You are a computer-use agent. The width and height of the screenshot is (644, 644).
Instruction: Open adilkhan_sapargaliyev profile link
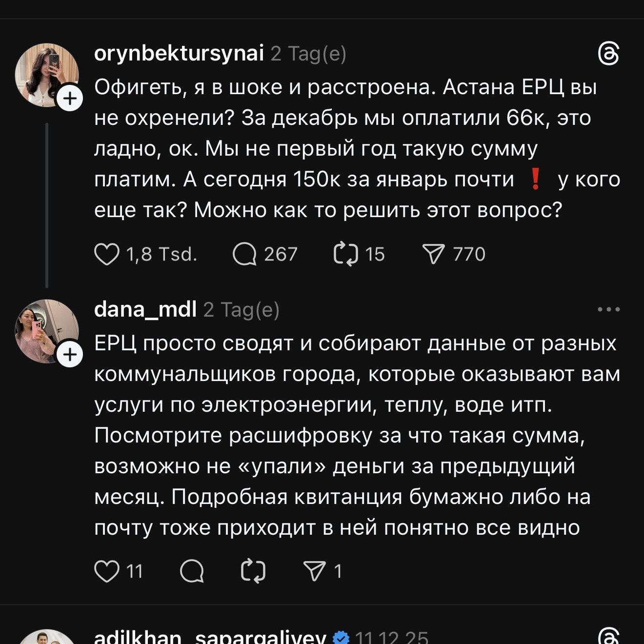pyautogui.click(x=210, y=638)
